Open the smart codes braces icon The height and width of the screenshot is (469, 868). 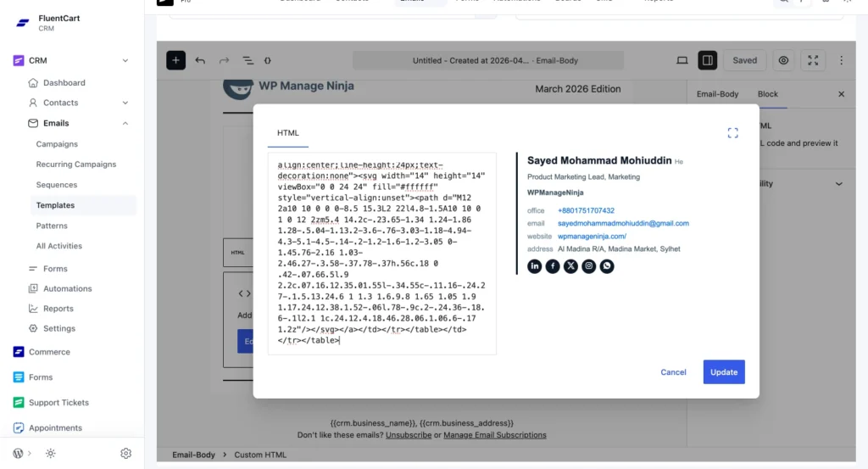coord(267,60)
